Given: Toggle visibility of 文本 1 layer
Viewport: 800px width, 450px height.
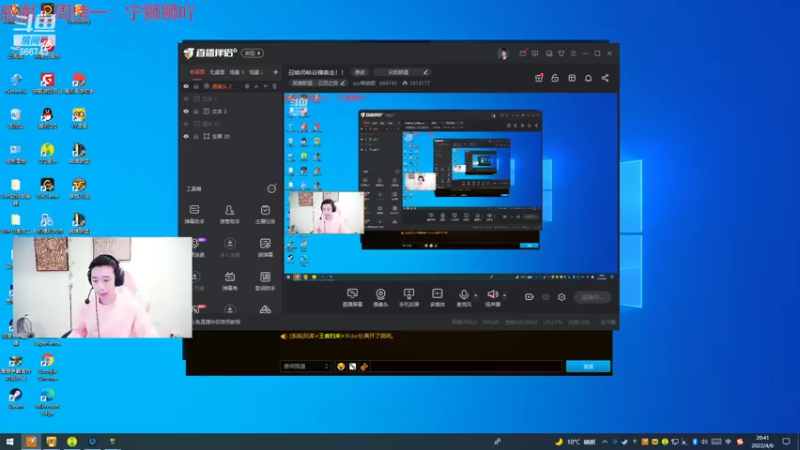Looking at the screenshot, I should [186, 98].
